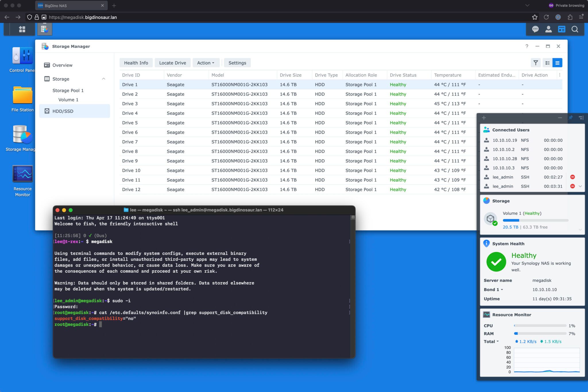Expand Connected Users widget chevron
This screenshot has height=392, width=588.
click(580, 186)
